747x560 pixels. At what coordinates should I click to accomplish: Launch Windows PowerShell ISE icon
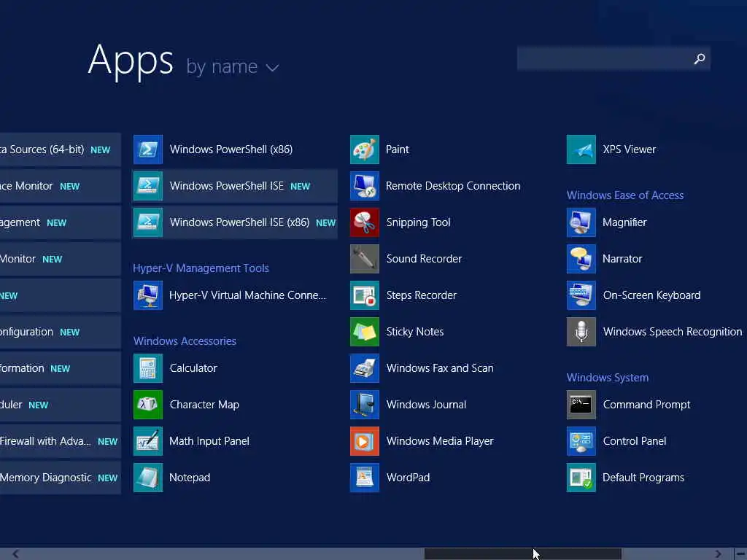pos(147,186)
